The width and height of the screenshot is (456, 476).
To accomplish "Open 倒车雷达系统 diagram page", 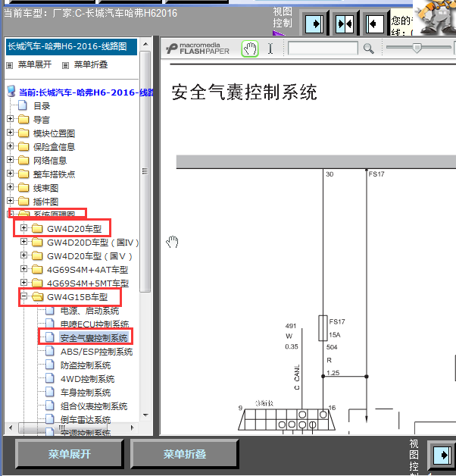I will point(86,420).
